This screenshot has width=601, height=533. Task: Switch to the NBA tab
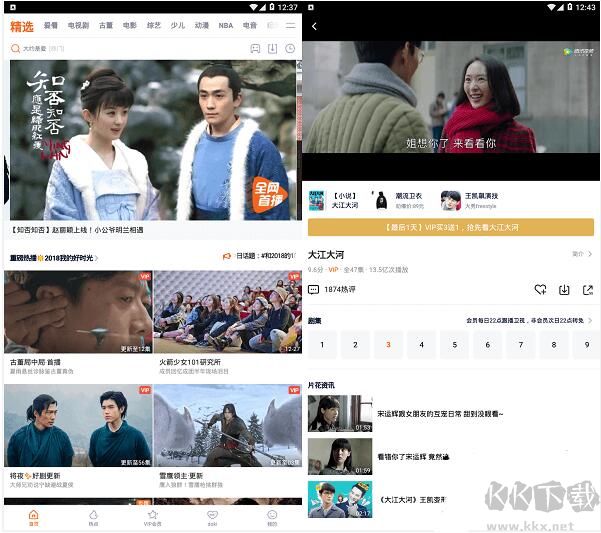(226, 26)
